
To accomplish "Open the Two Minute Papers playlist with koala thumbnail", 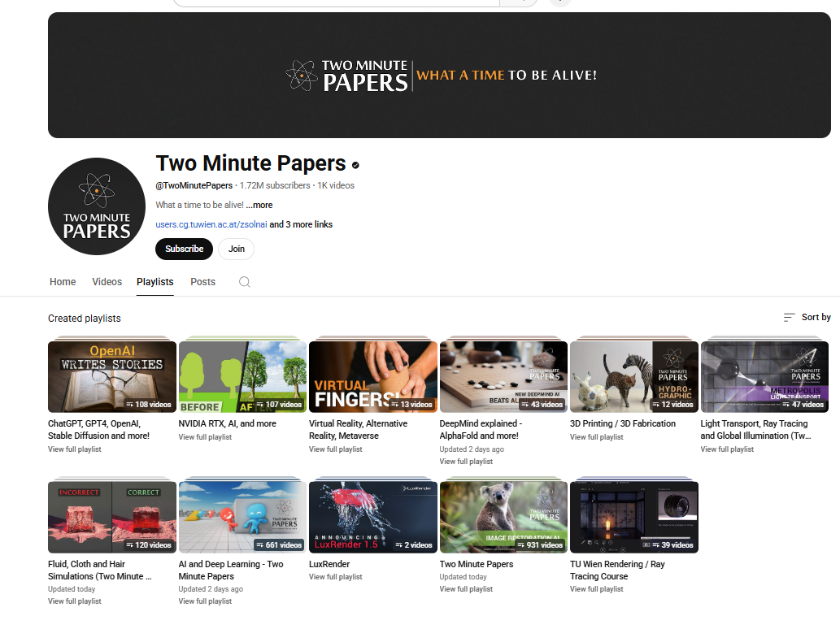I will click(503, 516).
